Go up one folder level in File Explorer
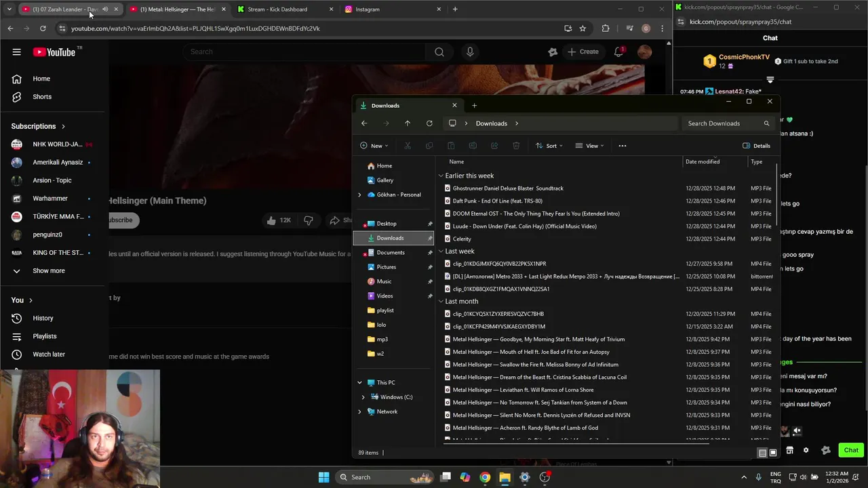The height and width of the screenshot is (488, 868). click(408, 123)
